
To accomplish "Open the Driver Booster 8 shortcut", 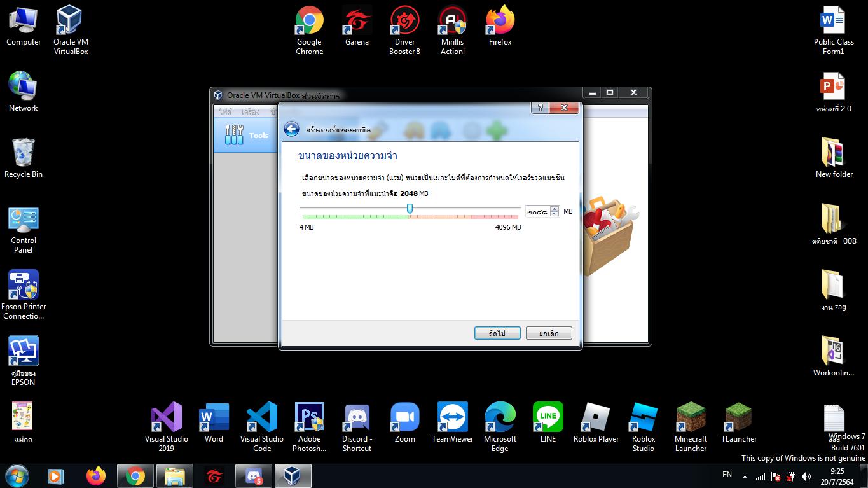I will (x=404, y=31).
